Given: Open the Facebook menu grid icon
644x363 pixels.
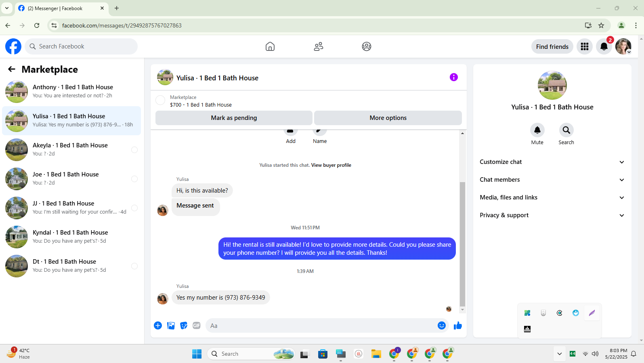Looking at the screenshot, I should pyautogui.click(x=585, y=46).
